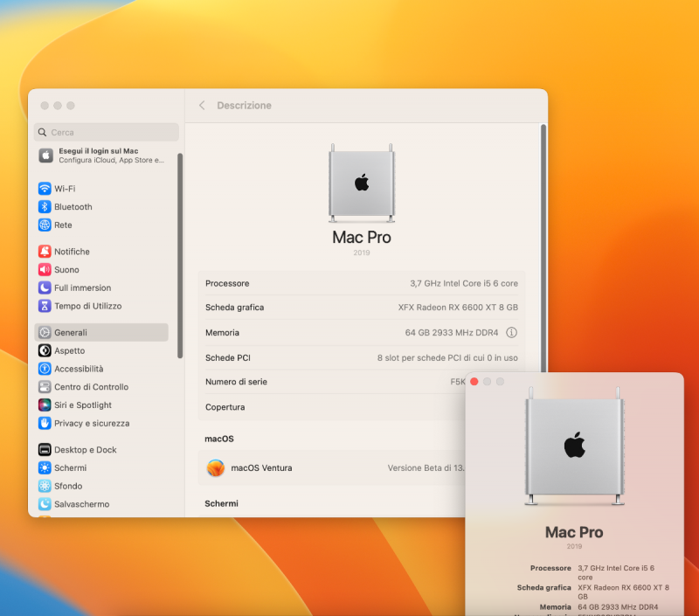Select Full immersion moon icon
Image resolution: width=699 pixels, height=616 pixels.
click(45, 288)
